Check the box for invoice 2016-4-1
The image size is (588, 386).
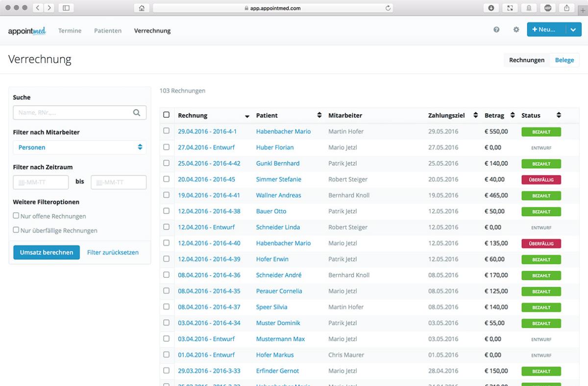pos(167,131)
